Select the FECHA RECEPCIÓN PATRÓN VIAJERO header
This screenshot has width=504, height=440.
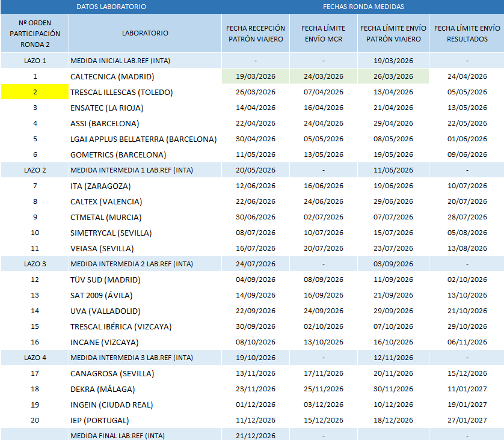tap(256, 33)
